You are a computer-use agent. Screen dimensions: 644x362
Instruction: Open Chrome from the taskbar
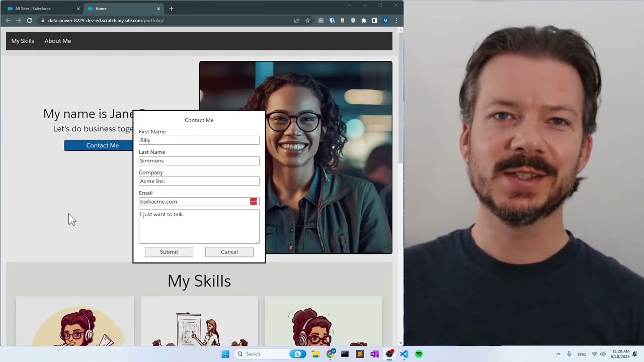click(x=330, y=354)
